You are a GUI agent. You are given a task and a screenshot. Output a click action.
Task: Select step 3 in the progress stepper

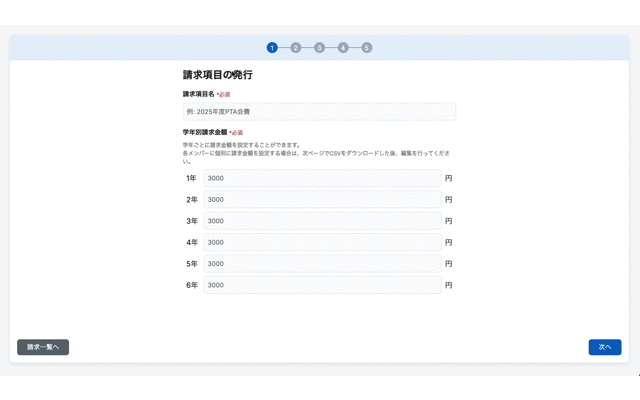click(319, 47)
